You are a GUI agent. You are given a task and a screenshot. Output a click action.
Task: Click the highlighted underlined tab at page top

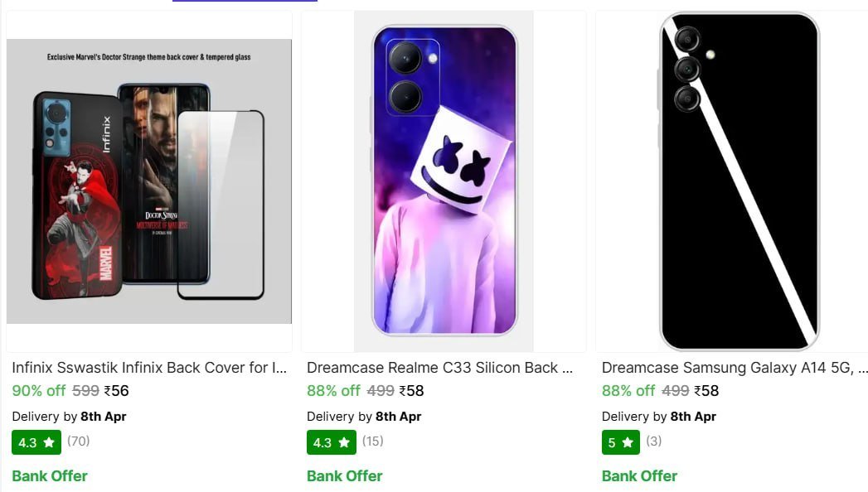pos(245,3)
